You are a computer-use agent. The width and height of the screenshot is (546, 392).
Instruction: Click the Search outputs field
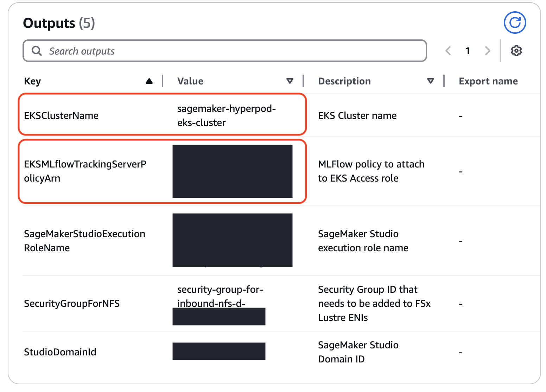click(232, 51)
